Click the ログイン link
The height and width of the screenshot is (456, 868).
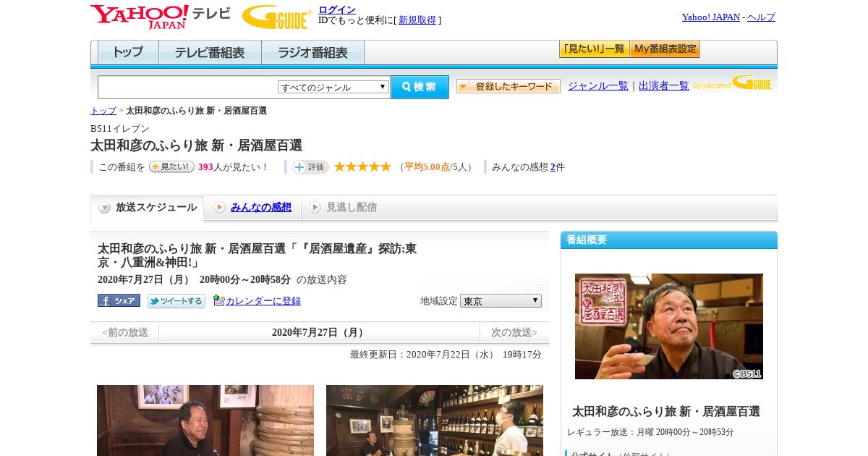tap(337, 9)
